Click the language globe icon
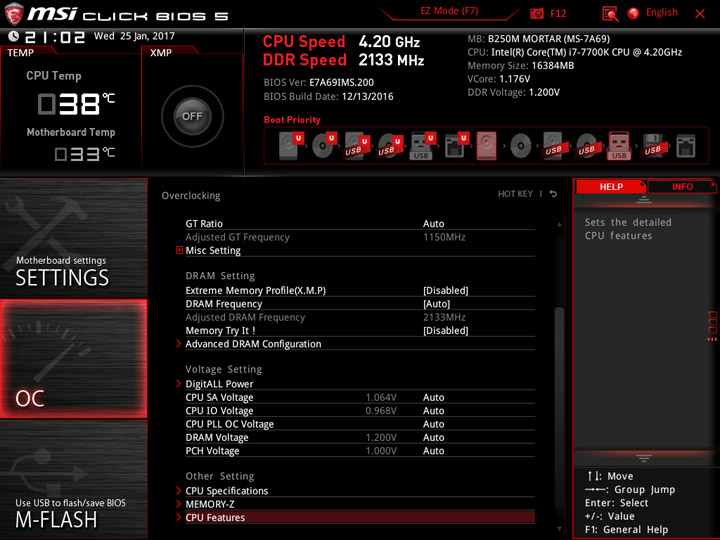The width and height of the screenshot is (720, 540). point(633,13)
